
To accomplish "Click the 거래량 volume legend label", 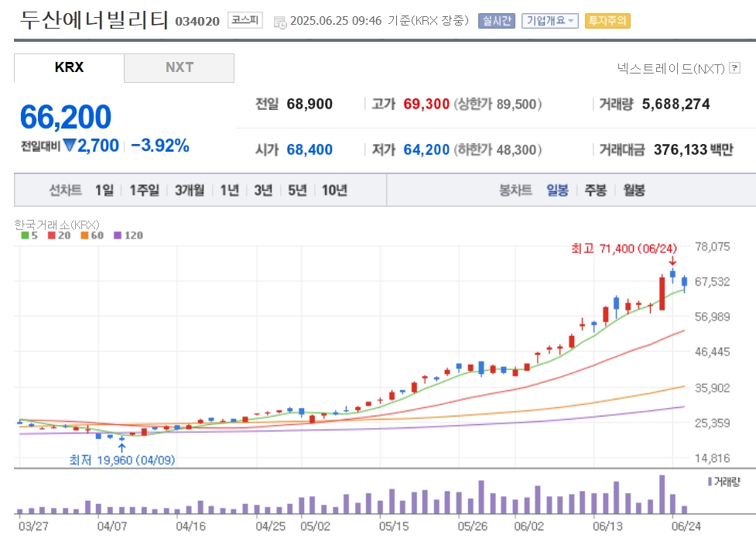I will (724, 482).
